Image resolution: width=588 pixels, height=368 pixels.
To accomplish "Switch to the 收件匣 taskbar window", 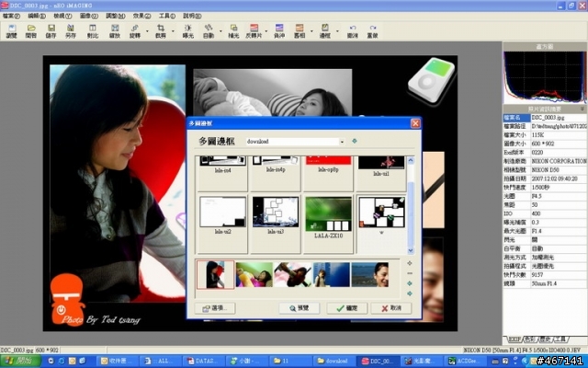I will tap(117, 361).
